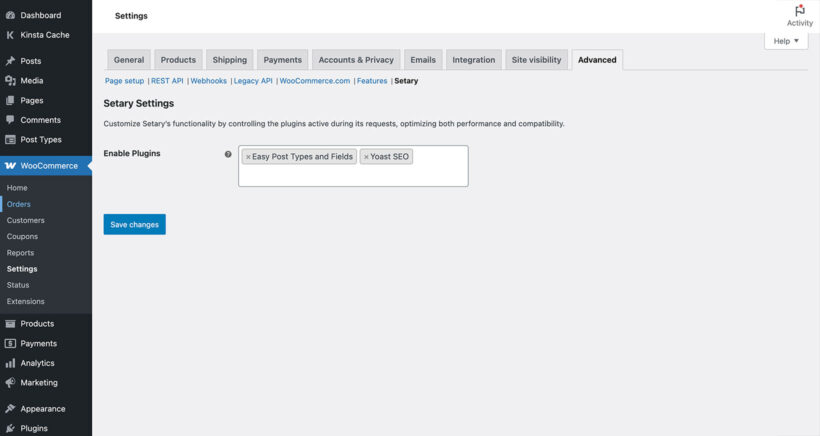The image size is (820, 436).
Task: Click the Enable Plugins label
Action: 132,153
